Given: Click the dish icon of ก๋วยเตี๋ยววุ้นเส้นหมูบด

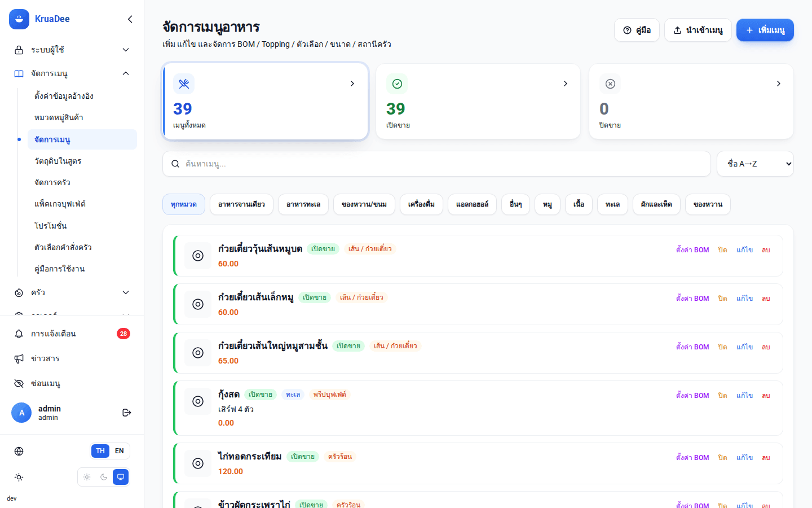Looking at the screenshot, I should 198,256.
